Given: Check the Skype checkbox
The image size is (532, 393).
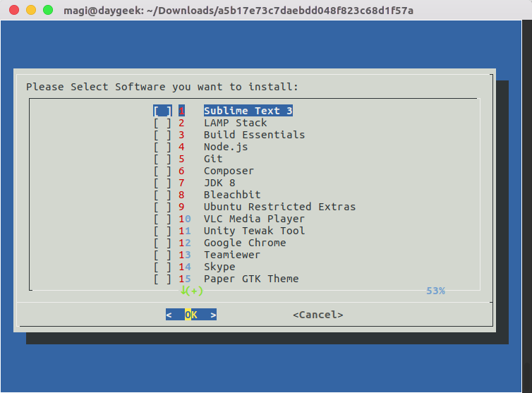Looking at the screenshot, I should tap(162, 267).
